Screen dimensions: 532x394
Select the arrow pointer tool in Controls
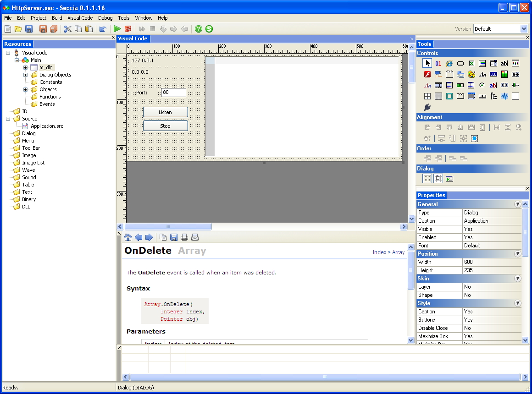[x=427, y=63]
